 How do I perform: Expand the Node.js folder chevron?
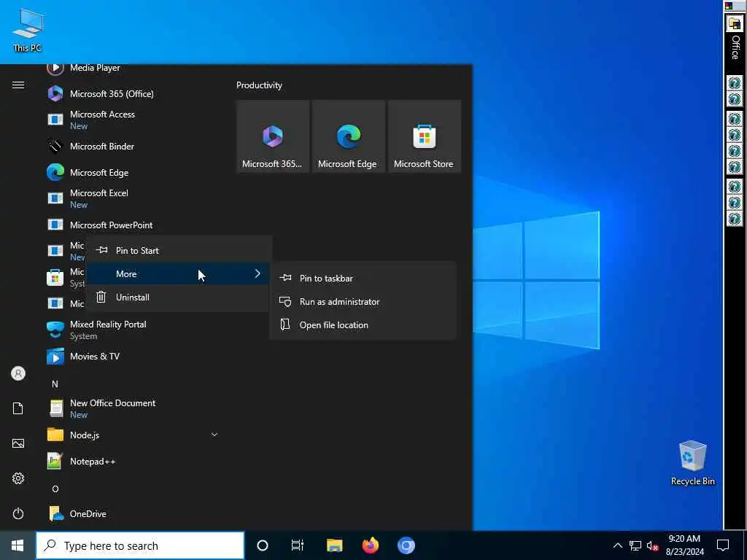pyautogui.click(x=214, y=435)
